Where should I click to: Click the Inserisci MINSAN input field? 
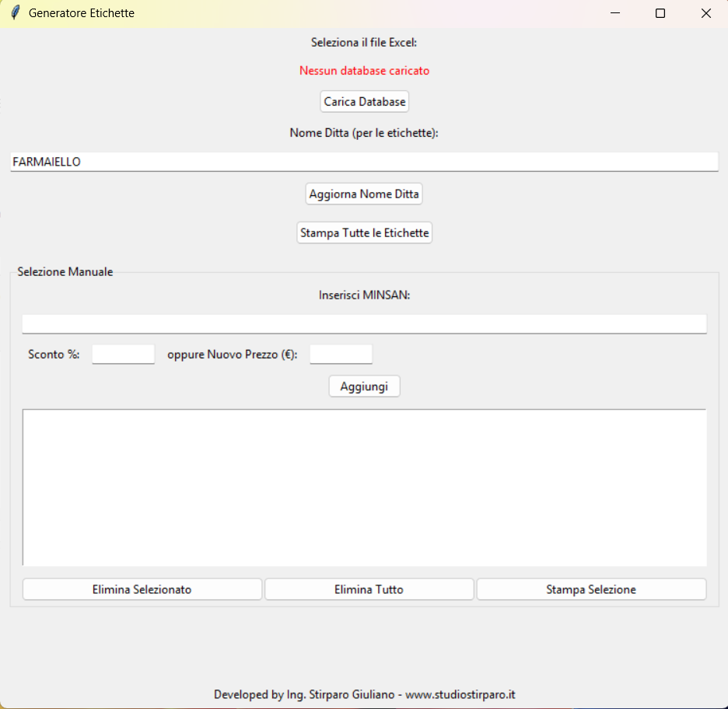(x=365, y=324)
